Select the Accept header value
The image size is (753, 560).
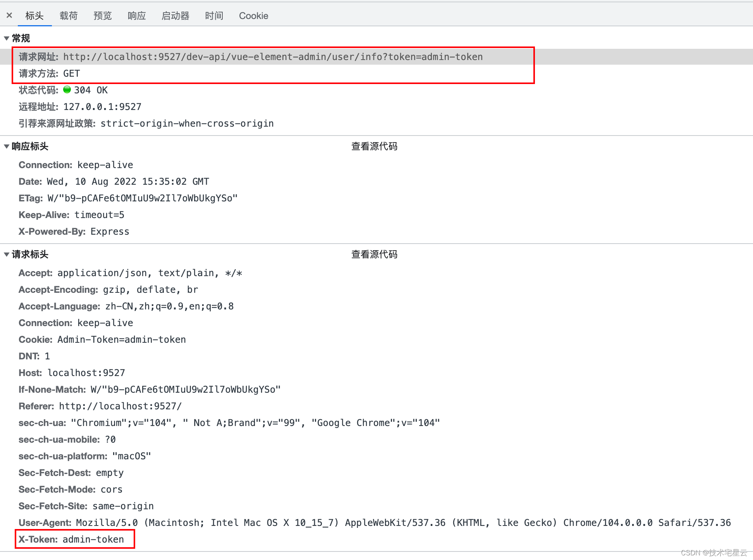pos(150,273)
